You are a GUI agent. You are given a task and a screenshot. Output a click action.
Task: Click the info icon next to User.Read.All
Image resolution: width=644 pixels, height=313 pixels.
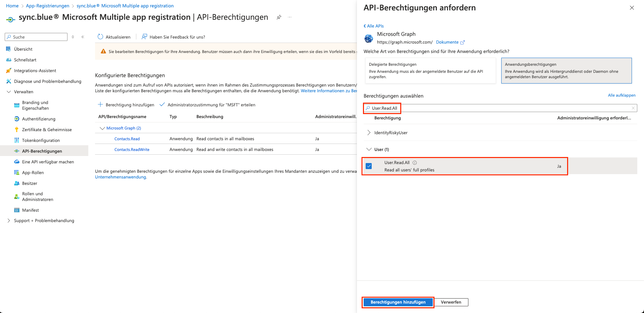click(415, 163)
